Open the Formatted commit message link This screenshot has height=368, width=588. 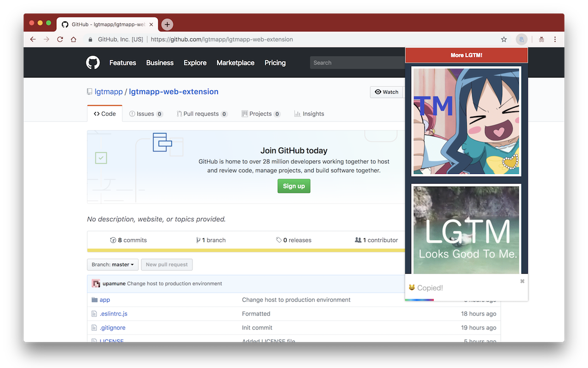click(x=256, y=314)
